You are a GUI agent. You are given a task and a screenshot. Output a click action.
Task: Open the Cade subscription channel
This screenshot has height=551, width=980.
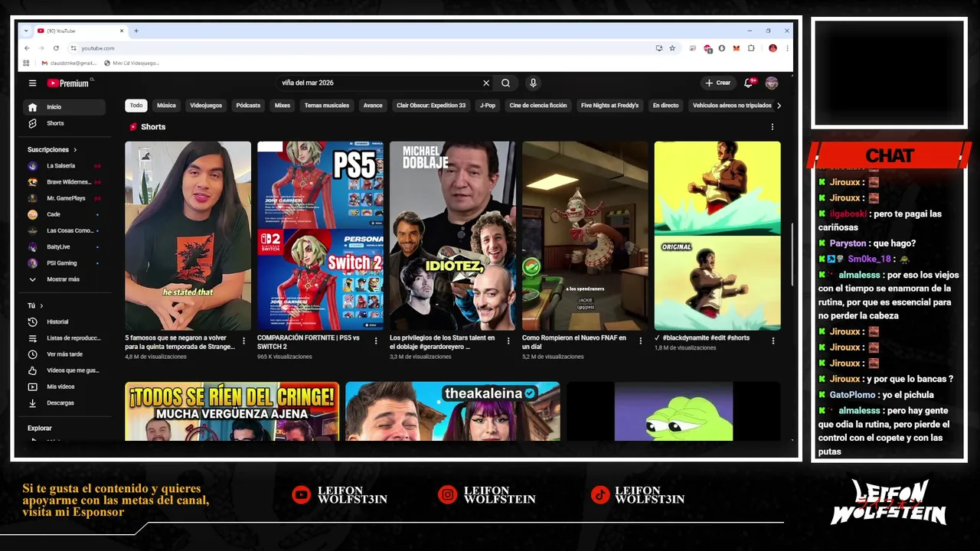tap(64, 214)
